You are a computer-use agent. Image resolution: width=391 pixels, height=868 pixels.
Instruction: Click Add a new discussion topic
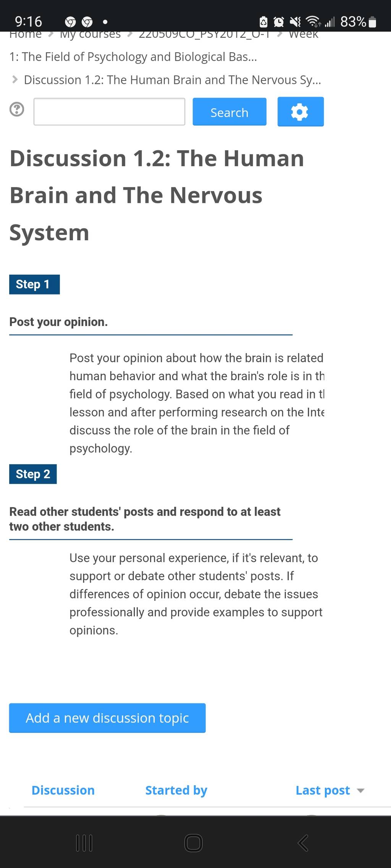click(x=107, y=718)
